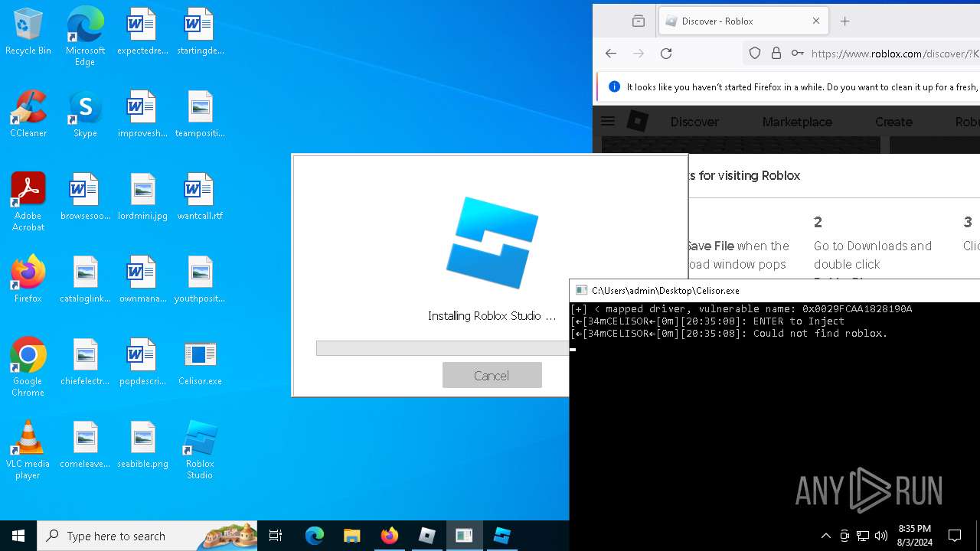
Task: Open Task View from the taskbar
Action: tap(276, 536)
